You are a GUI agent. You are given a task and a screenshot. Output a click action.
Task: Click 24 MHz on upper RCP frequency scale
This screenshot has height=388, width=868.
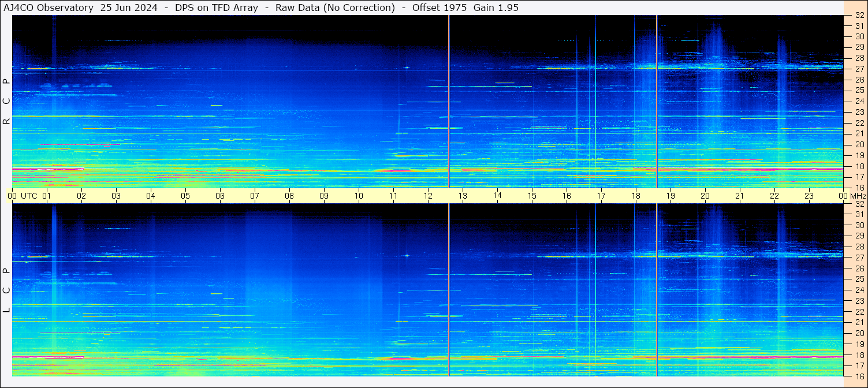pos(859,101)
